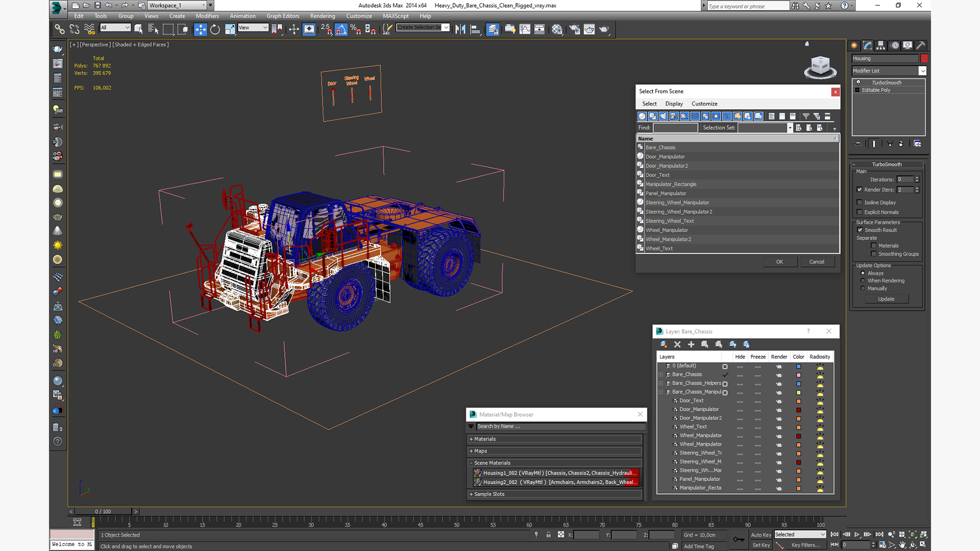Toggle Display Cameras filter in Select From Scene
This screenshot has height=551, width=980.
point(674,116)
